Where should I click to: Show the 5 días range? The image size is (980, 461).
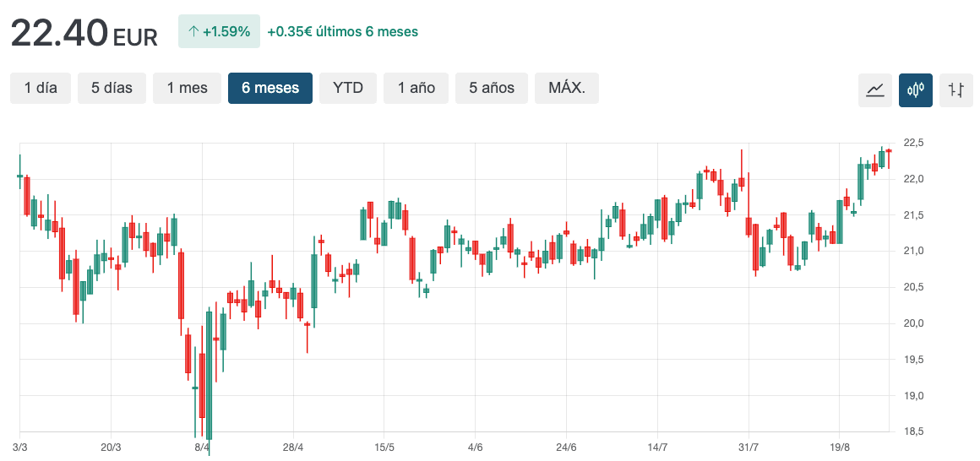[112, 88]
